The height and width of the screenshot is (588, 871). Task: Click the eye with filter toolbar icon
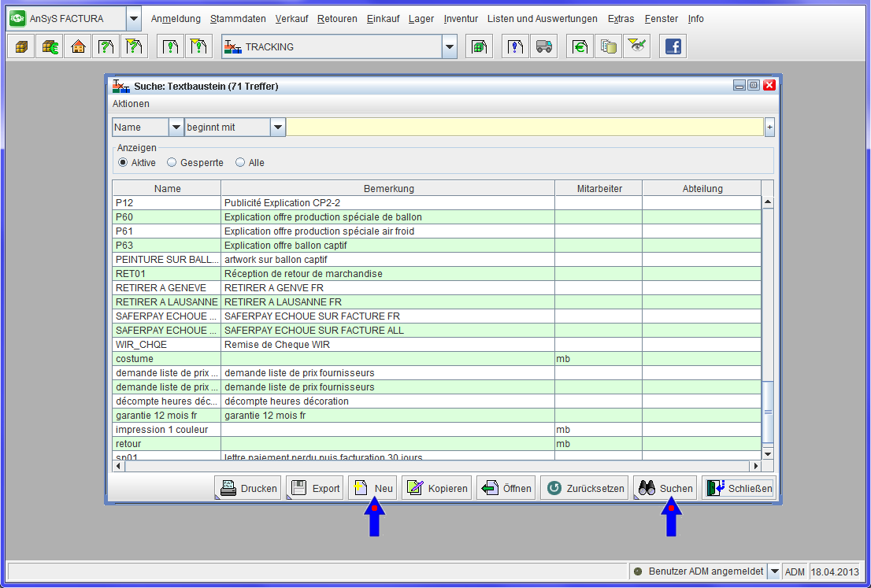(x=636, y=47)
